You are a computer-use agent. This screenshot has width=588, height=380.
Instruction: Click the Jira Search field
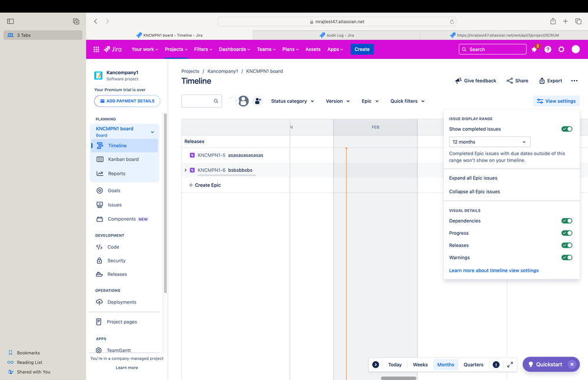point(493,49)
